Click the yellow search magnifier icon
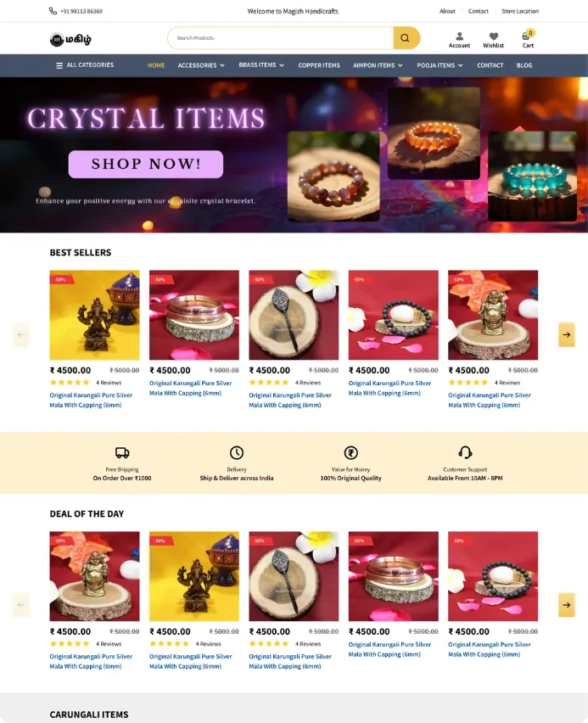 coord(406,38)
